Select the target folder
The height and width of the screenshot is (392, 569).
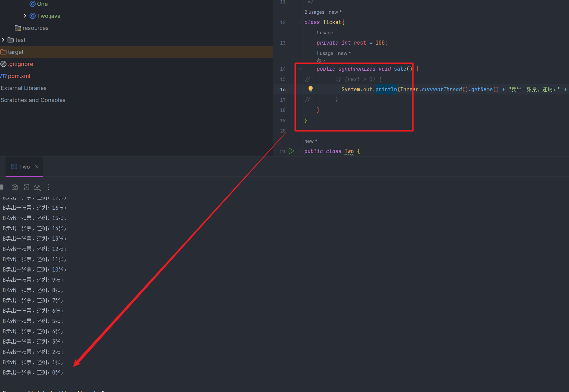pos(16,52)
